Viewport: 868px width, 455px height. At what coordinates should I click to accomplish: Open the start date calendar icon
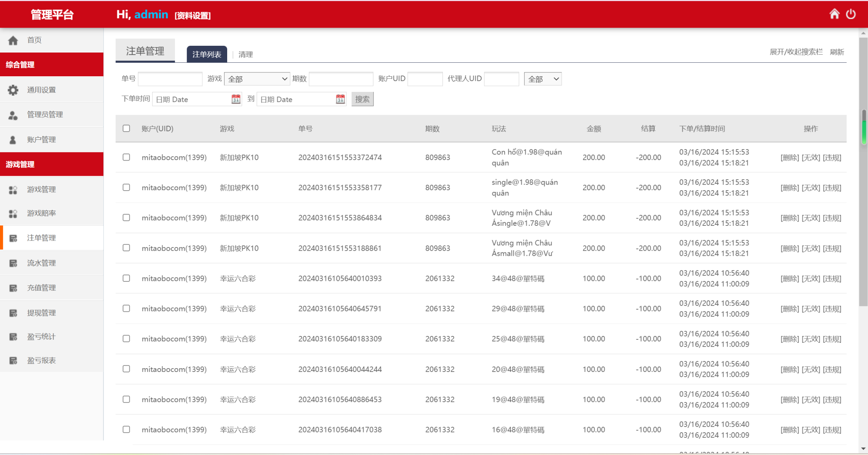(236, 99)
